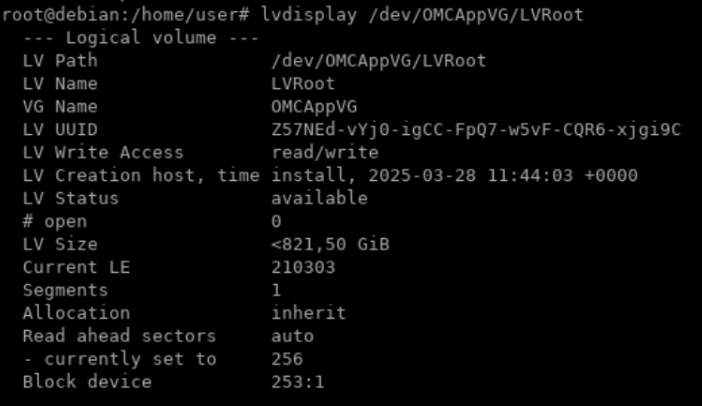Viewport: 702px width, 406px height.
Task: Click the Current LE value 210303
Action: tap(303, 268)
